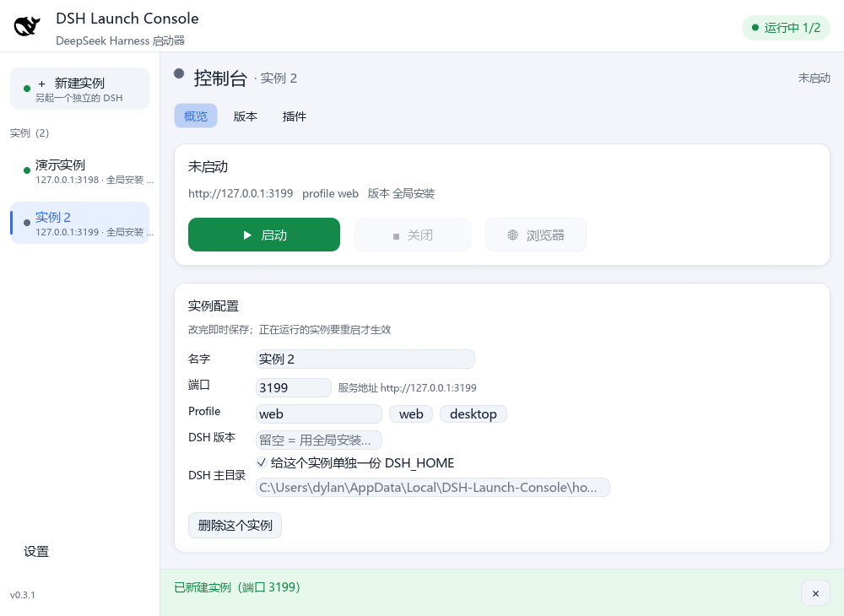Click the v0.3.1 version label

pos(23,595)
